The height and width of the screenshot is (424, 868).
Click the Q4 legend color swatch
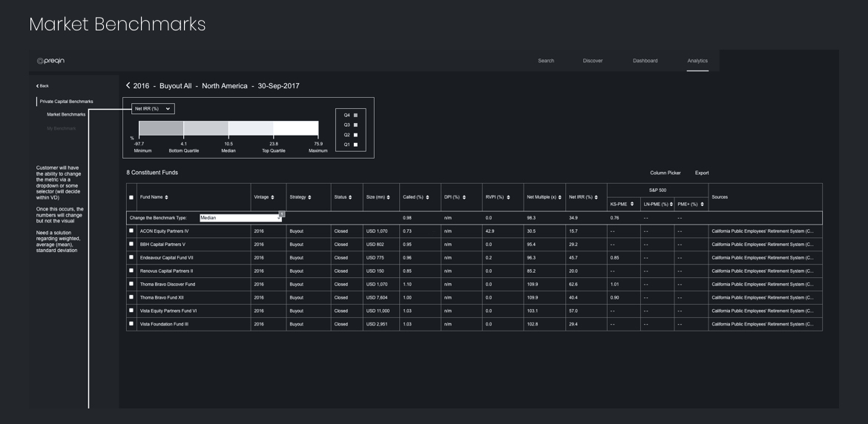tap(356, 115)
